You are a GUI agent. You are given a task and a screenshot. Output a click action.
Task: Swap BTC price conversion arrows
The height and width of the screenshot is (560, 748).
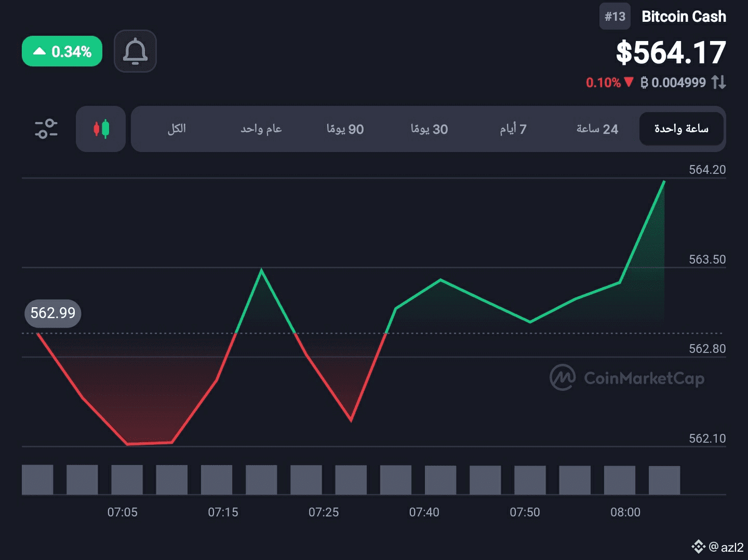[x=719, y=82]
